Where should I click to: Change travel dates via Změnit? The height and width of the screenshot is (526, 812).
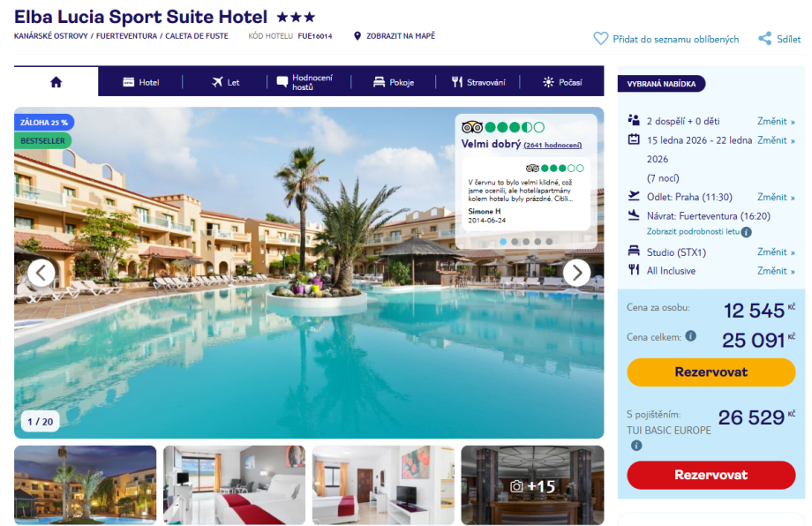click(776, 140)
